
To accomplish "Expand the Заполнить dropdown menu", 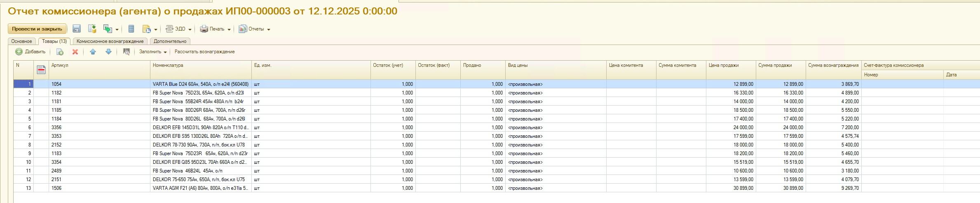I will tap(153, 52).
